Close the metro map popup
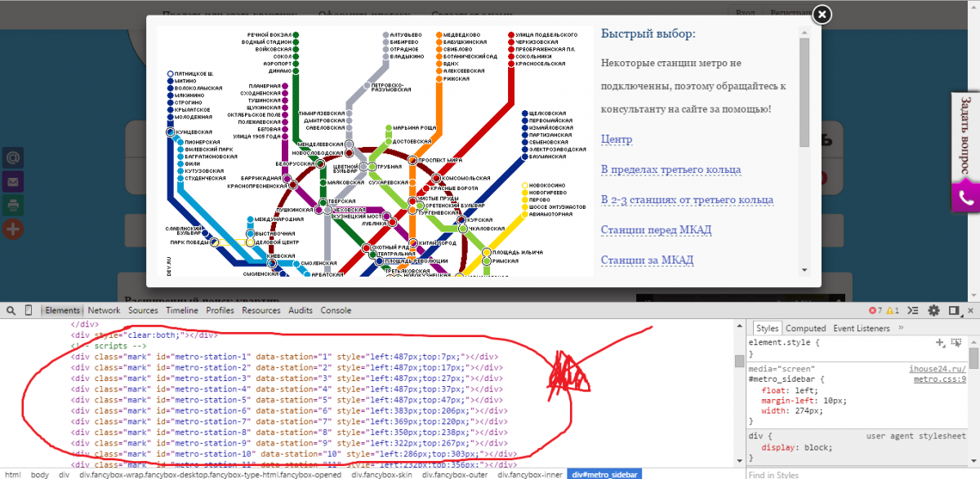980x479 pixels. (x=822, y=15)
